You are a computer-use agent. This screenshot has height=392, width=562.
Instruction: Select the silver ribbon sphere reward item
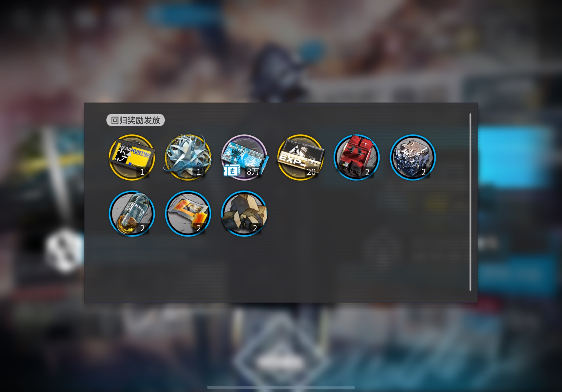[x=188, y=157]
